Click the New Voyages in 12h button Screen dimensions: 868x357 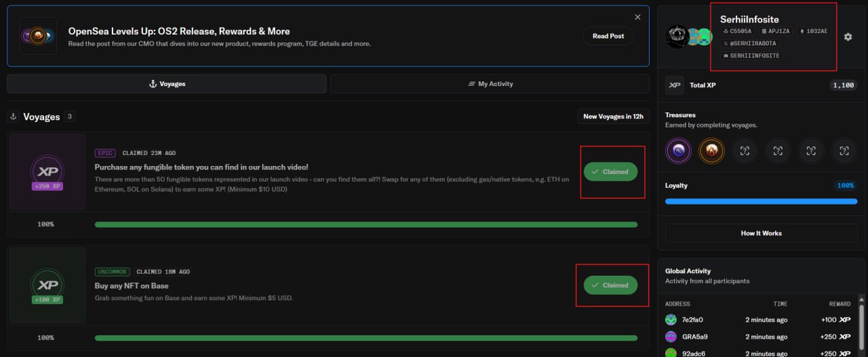tap(613, 117)
